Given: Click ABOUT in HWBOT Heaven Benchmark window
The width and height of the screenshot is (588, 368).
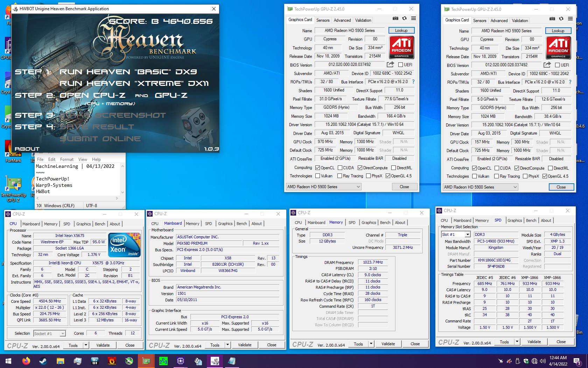Looking at the screenshot, I should (x=27, y=149).
